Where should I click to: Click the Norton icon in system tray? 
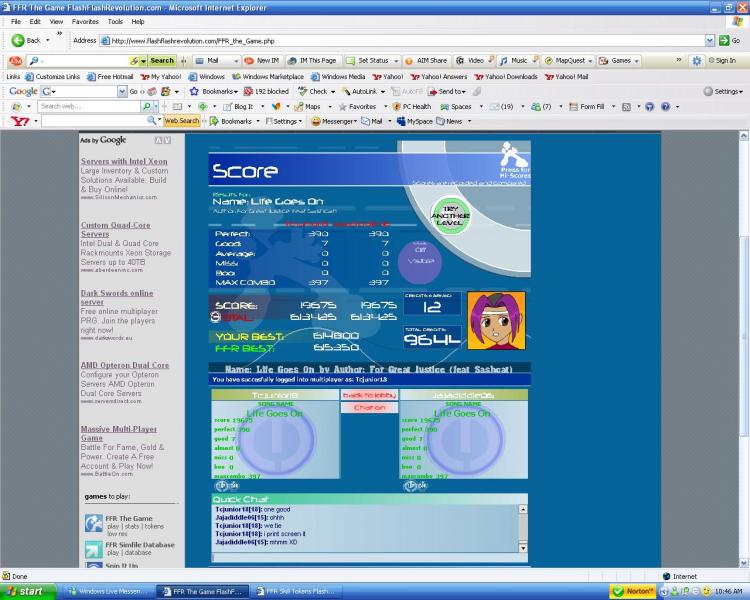[x=632, y=591]
